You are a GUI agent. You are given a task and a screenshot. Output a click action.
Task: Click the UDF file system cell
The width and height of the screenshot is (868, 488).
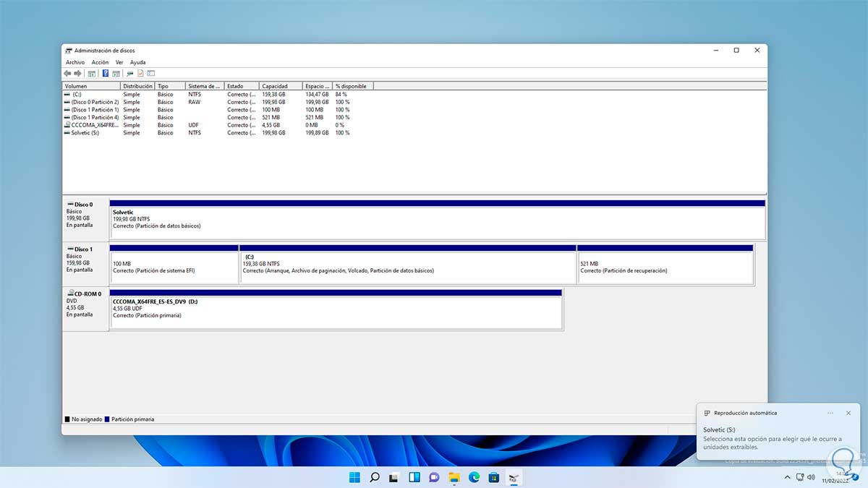[x=194, y=125]
